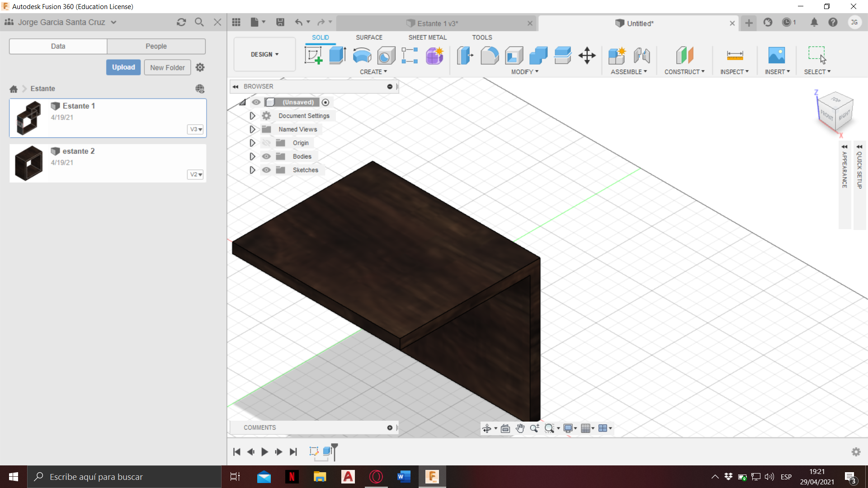This screenshot has width=868, height=488.
Task: Select the Create Sketch tool
Action: point(313,56)
